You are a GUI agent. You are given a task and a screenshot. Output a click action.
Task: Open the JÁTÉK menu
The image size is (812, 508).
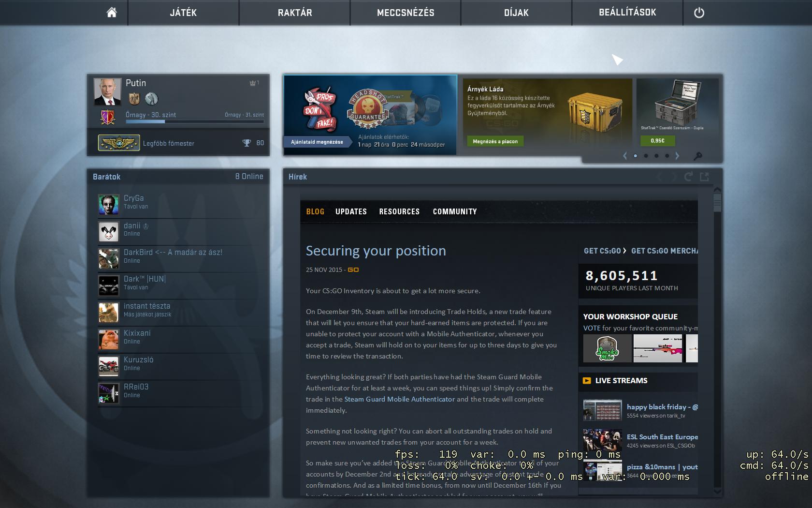(x=183, y=13)
